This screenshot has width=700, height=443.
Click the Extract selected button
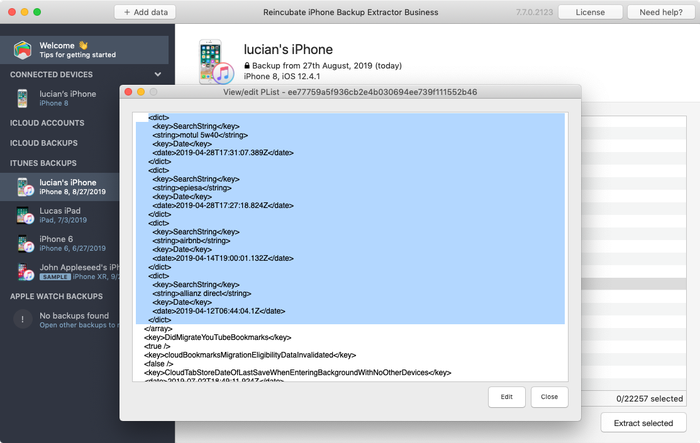[643, 423]
